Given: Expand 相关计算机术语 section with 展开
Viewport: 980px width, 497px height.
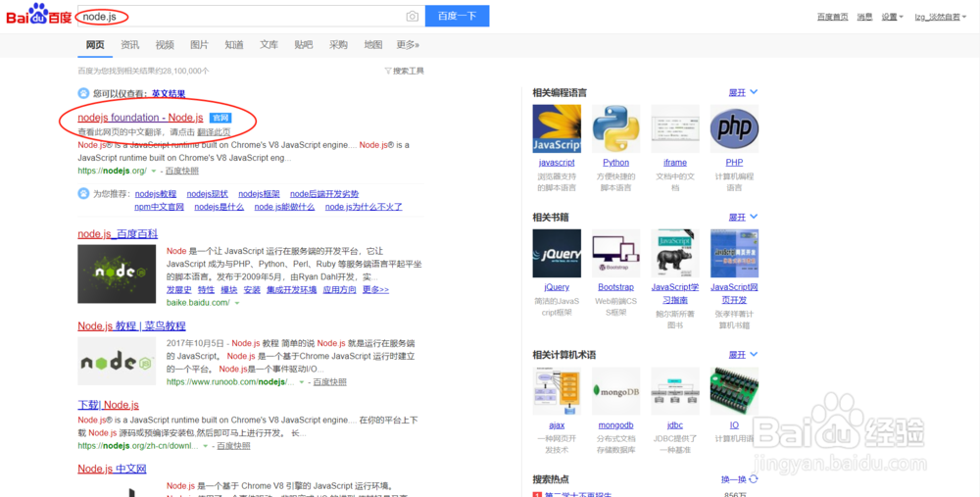Looking at the screenshot, I should coord(743,355).
